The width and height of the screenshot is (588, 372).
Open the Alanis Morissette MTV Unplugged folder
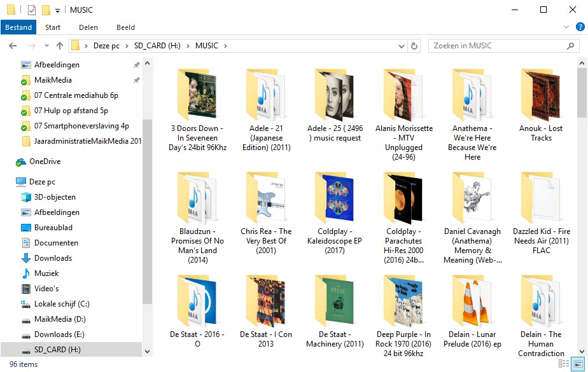coord(404,114)
